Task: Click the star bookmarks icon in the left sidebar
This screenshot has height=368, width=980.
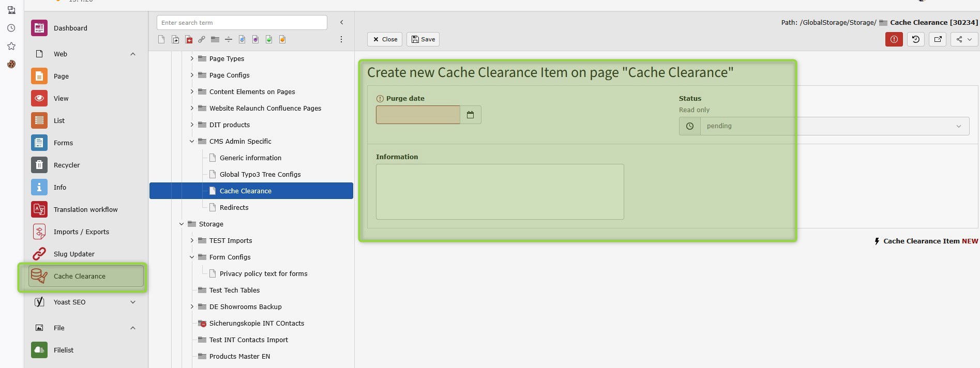Action: pos(11,46)
